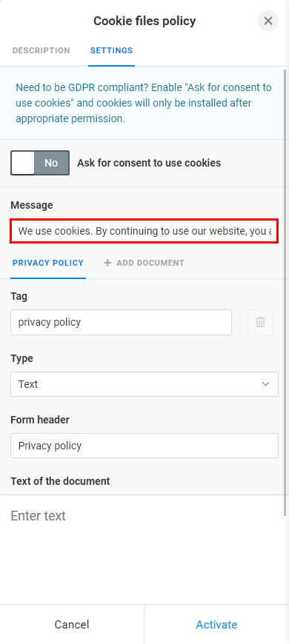Edit the Form header field
289x644 pixels.
pos(144,446)
